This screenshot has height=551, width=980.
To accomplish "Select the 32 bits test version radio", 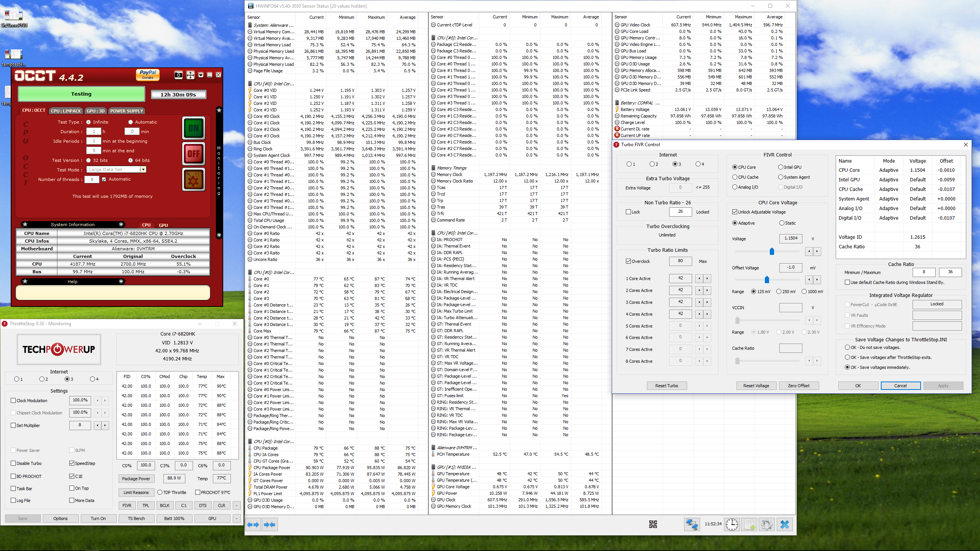I will tap(88, 160).
